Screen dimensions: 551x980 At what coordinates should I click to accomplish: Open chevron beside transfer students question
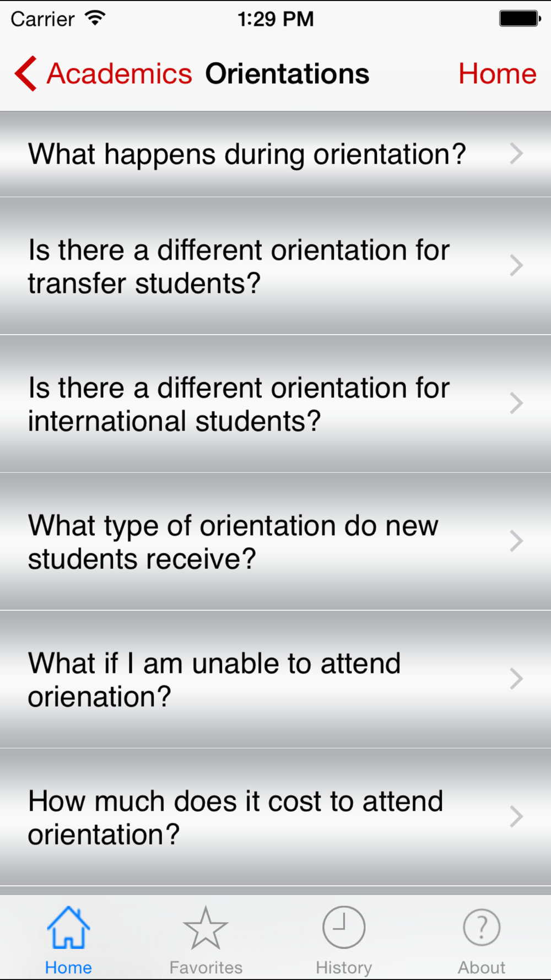coord(516,265)
